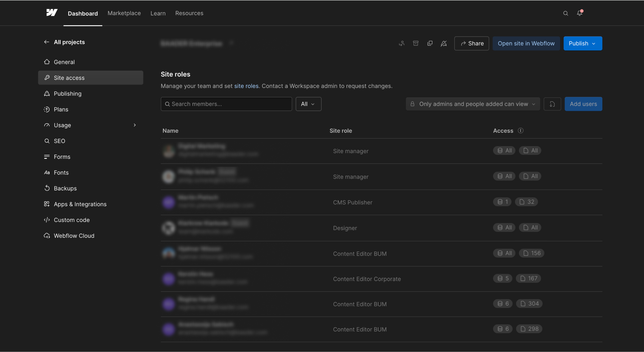Click the archive box icon in header

click(x=416, y=43)
